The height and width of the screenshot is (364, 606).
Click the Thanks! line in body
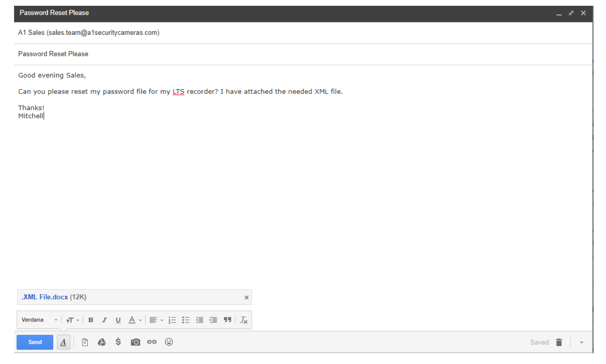click(31, 108)
